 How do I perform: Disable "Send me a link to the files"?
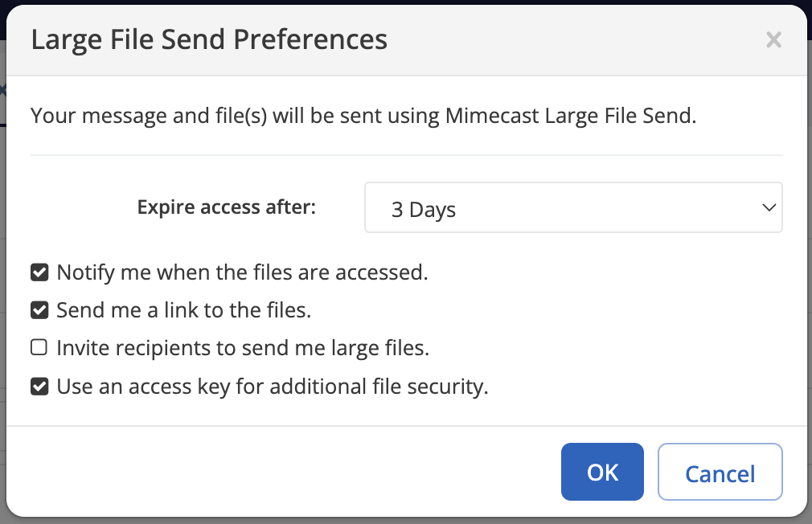39,309
